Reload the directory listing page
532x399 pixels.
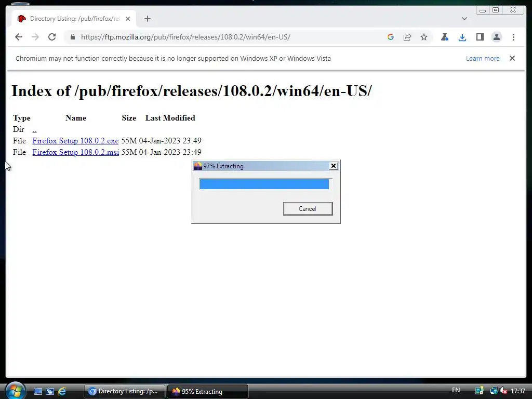coord(52,37)
